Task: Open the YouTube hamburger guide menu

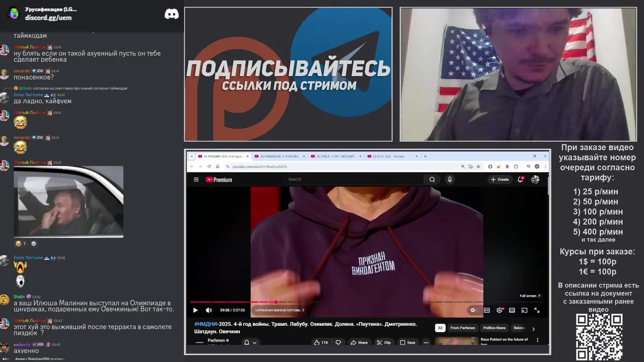Action: (196, 179)
